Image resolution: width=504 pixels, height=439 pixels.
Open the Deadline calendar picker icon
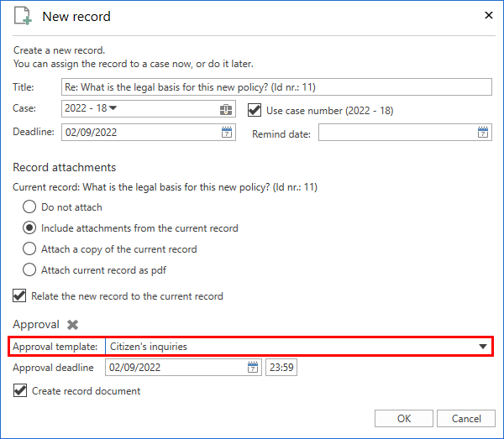[x=226, y=132]
